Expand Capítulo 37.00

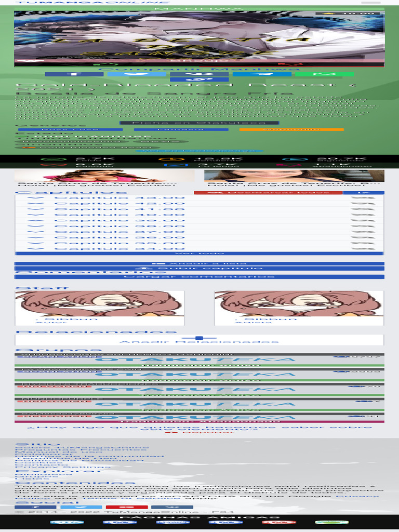[119, 232]
